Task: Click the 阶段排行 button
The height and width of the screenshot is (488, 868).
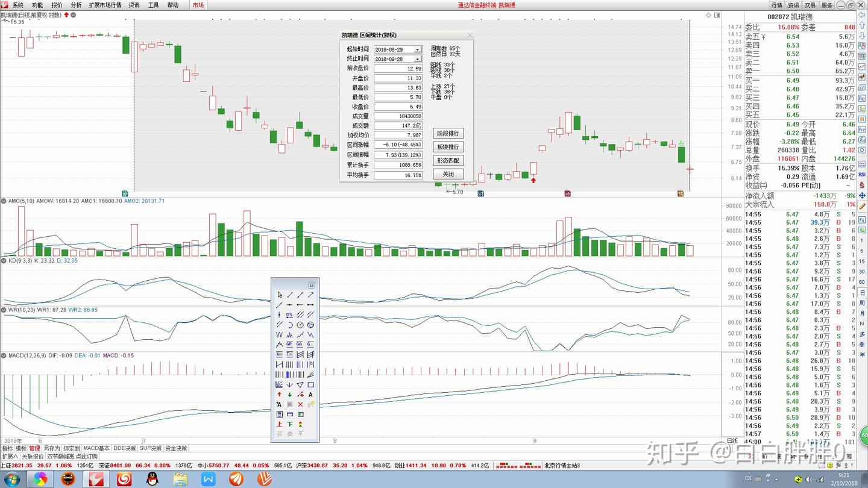Action: [x=448, y=133]
